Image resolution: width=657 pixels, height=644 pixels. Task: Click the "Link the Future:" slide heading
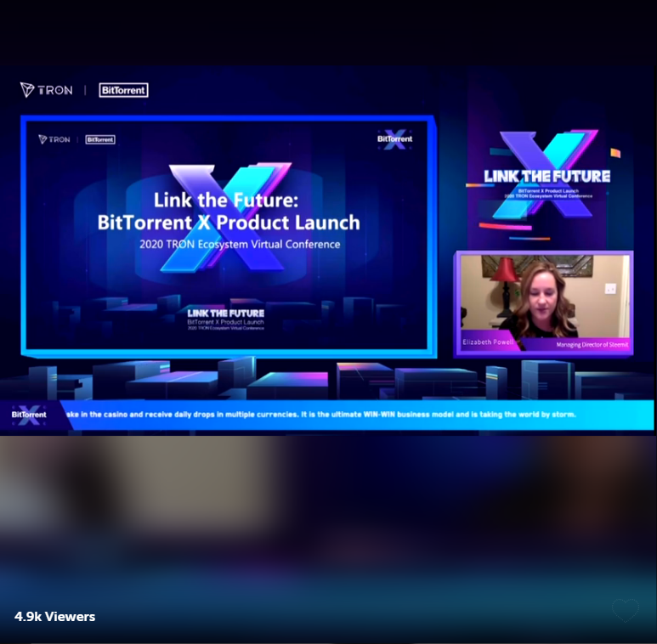click(x=226, y=201)
